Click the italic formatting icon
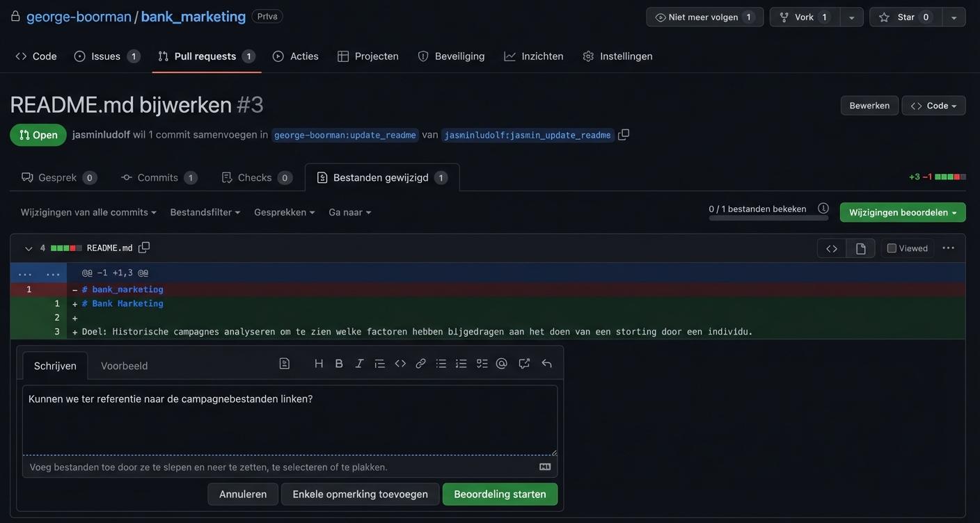 click(359, 364)
